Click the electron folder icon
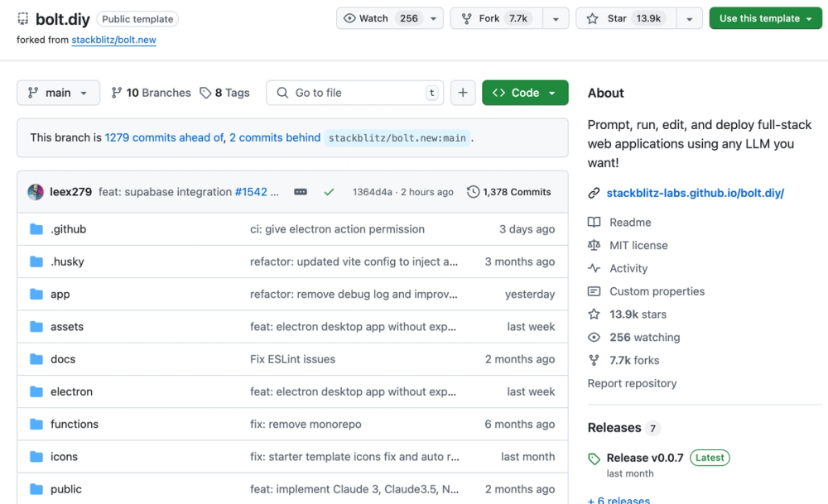Screen dimensions: 828x504 pyautogui.click(x=36, y=391)
